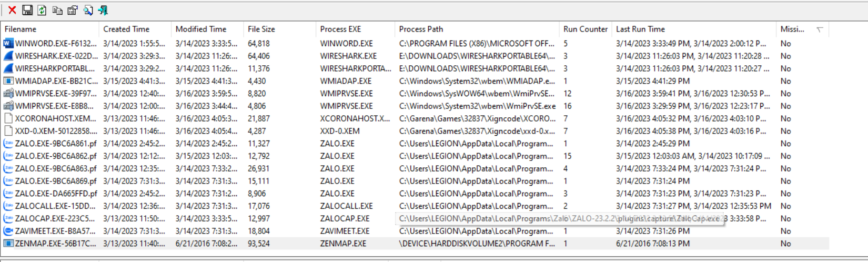This screenshot has width=868, height=262.
Task: Click the WIRESHARK.EXE process name cell
Action: 348,56
